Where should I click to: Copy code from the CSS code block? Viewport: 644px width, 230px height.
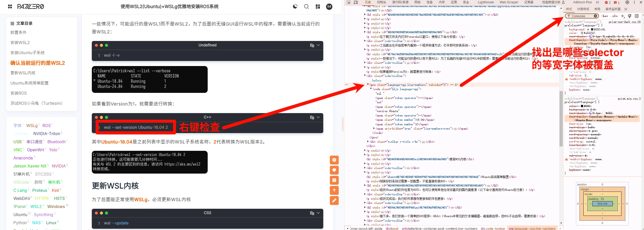click(312, 213)
